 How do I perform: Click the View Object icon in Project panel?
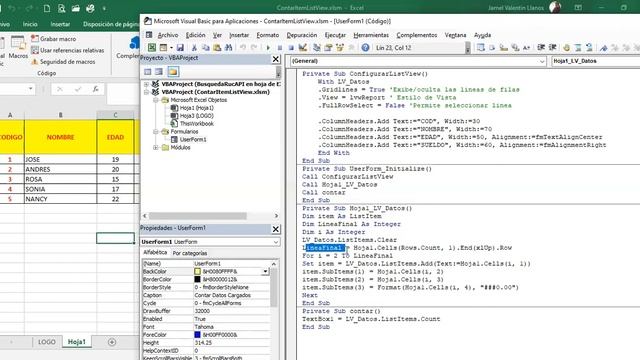tap(159, 72)
